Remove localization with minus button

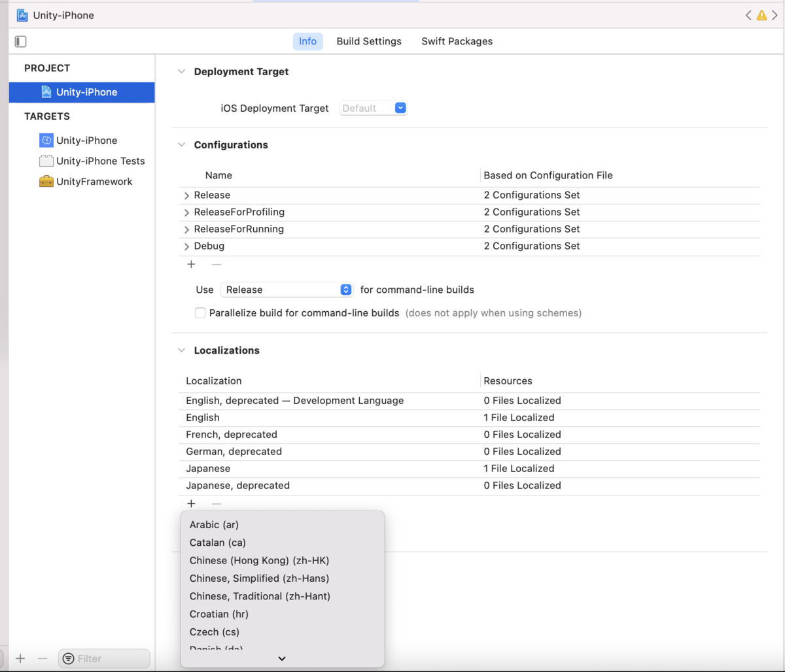point(217,503)
